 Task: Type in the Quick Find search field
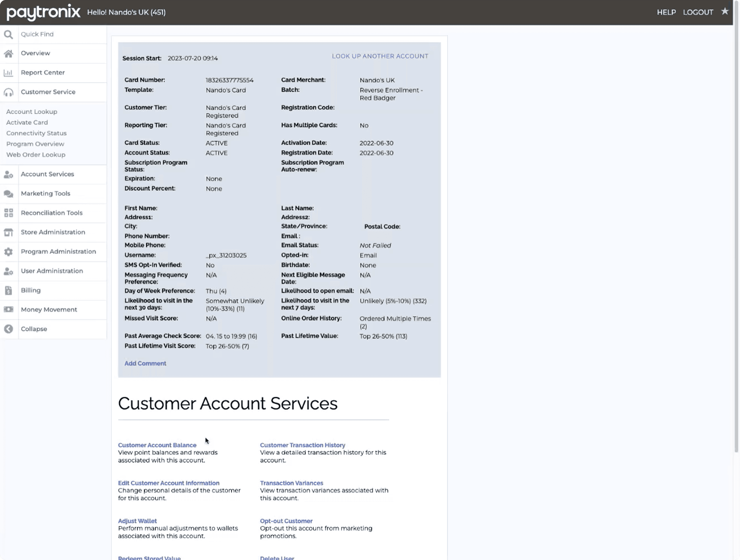click(x=62, y=34)
